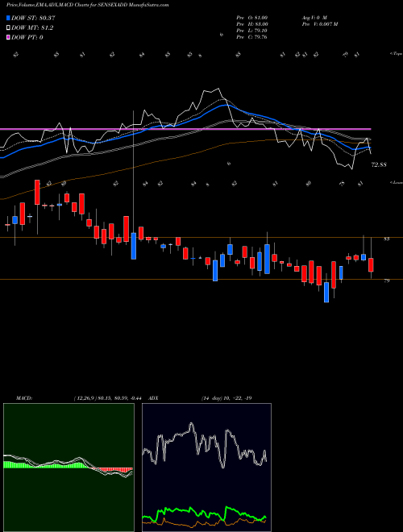Click the 72.88 price label near the EMA lines
The image size is (403, 532).
coord(379,165)
